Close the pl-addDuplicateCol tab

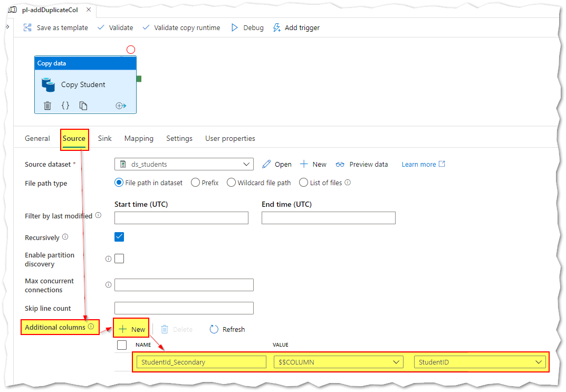tap(89, 9)
